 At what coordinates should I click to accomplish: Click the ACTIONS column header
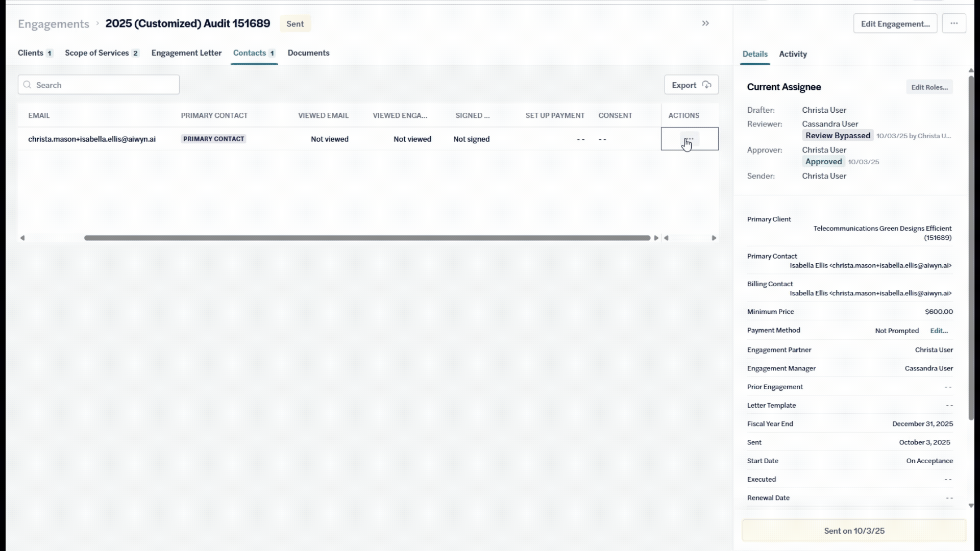683,115
